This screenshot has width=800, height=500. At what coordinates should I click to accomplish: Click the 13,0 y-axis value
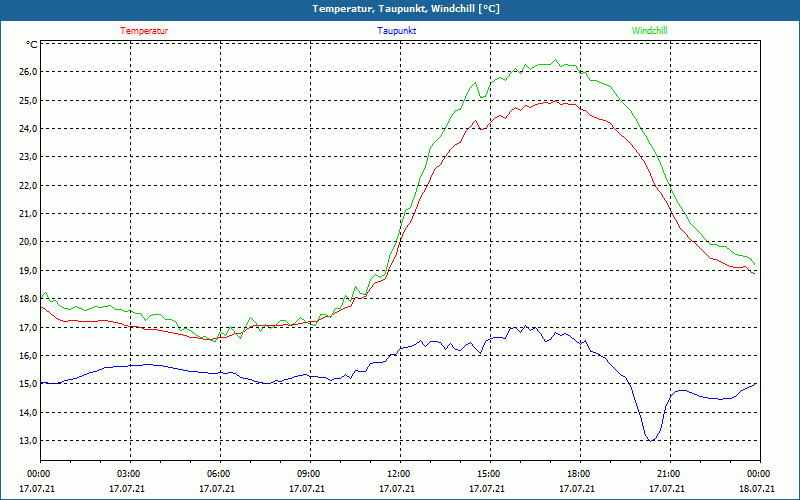(x=27, y=441)
